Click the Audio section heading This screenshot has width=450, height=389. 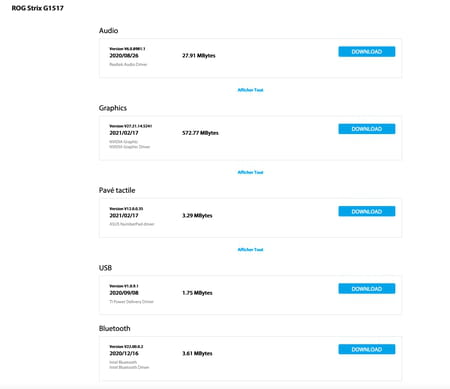(108, 31)
